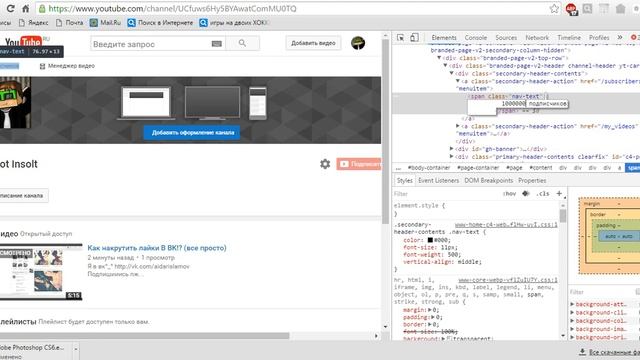The height and width of the screenshot is (360, 640).
Task: Toggle DevTools device mode icon
Action: point(414,38)
